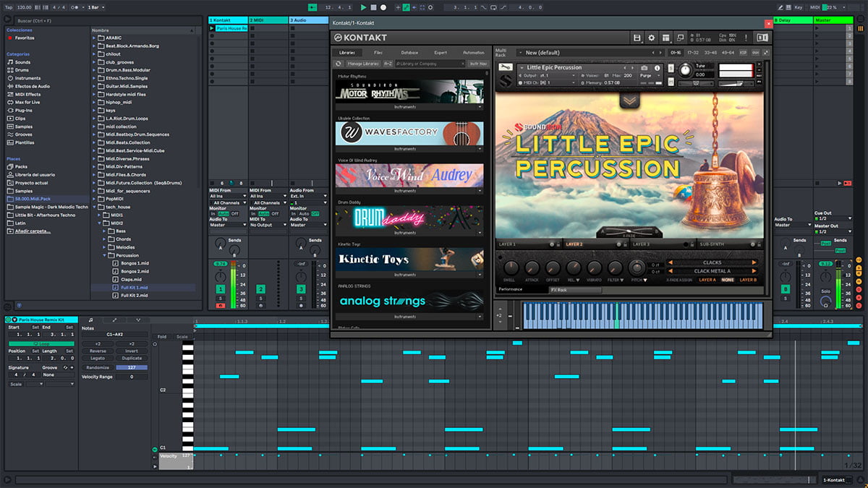Click Sounds category in the browser

pos(23,62)
